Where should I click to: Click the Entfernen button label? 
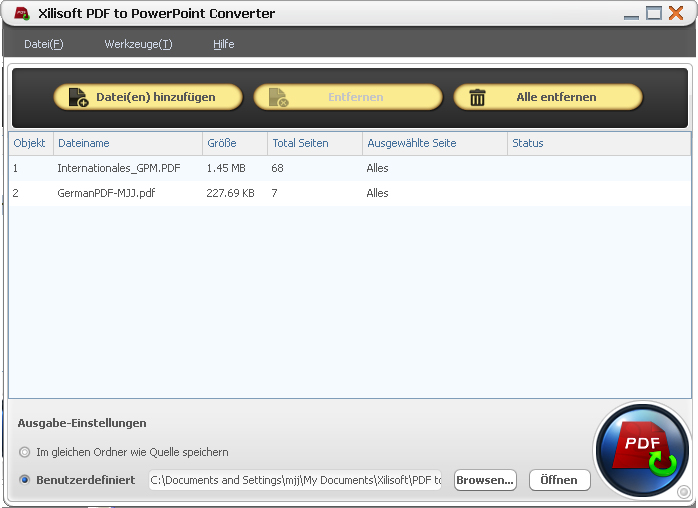[356, 97]
